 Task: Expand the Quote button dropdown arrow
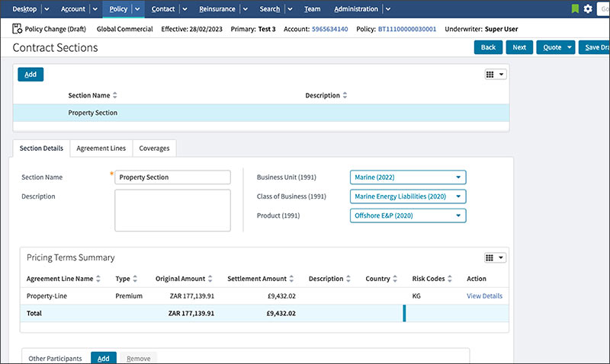coord(570,47)
